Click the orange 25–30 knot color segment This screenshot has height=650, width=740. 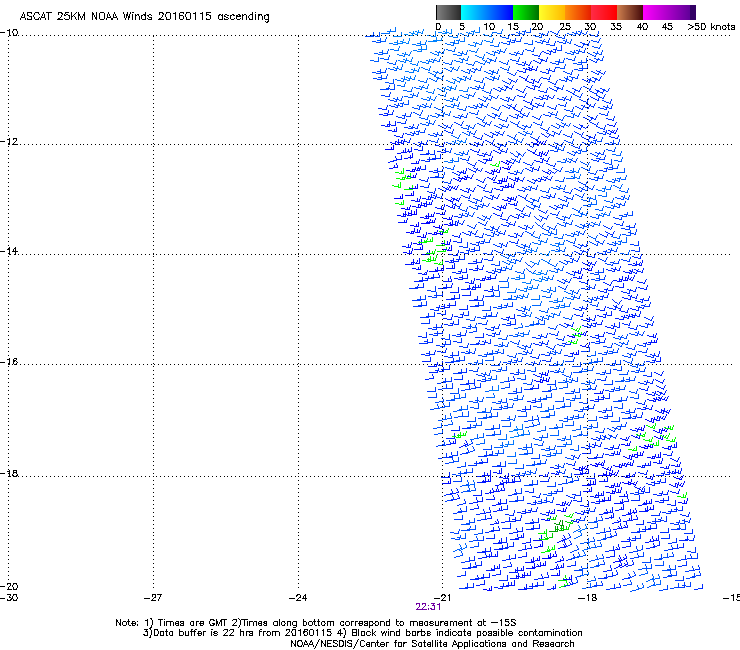coord(578,12)
